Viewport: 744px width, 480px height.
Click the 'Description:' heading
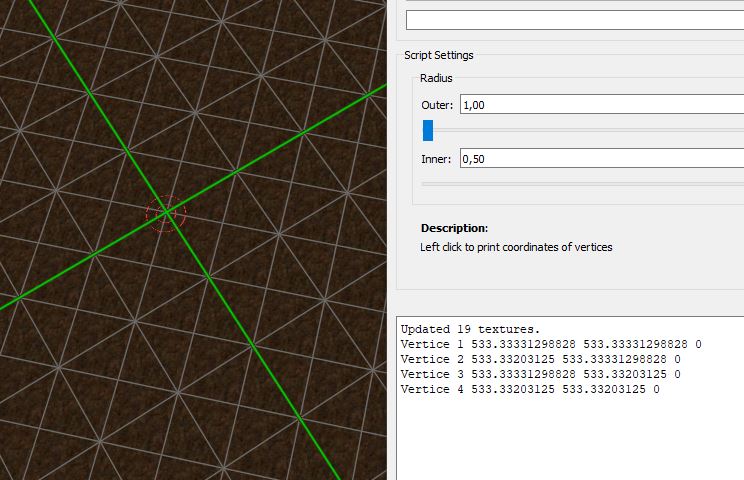coord(454,228)
